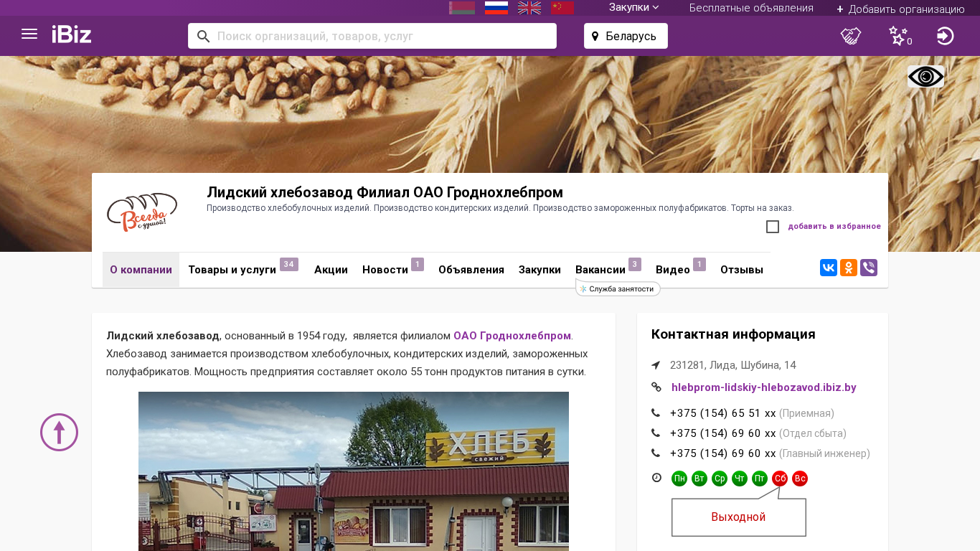
Task: Click the Бесплатные объявления link
Action: pyautogui.click(x=751, y=8)
